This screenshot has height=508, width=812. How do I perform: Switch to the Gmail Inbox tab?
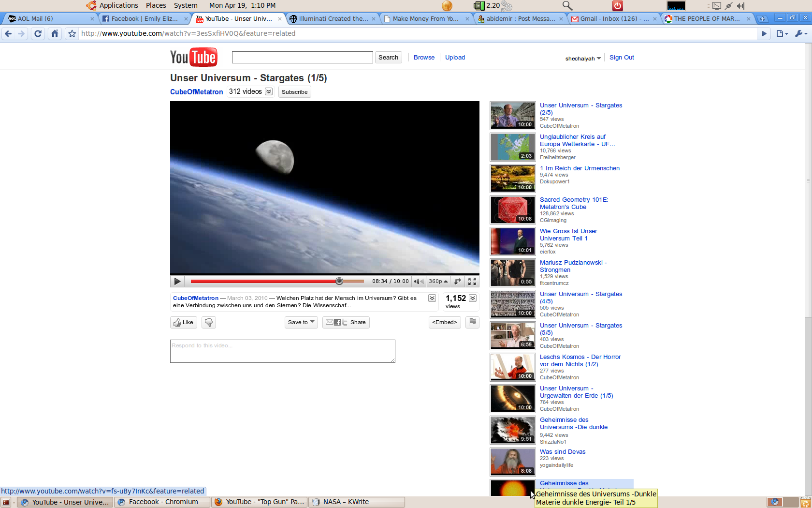(x=614, y=19)
